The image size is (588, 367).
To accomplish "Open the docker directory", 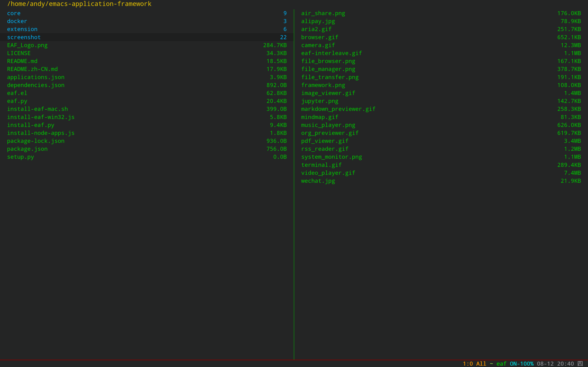I will click(17, 21).
